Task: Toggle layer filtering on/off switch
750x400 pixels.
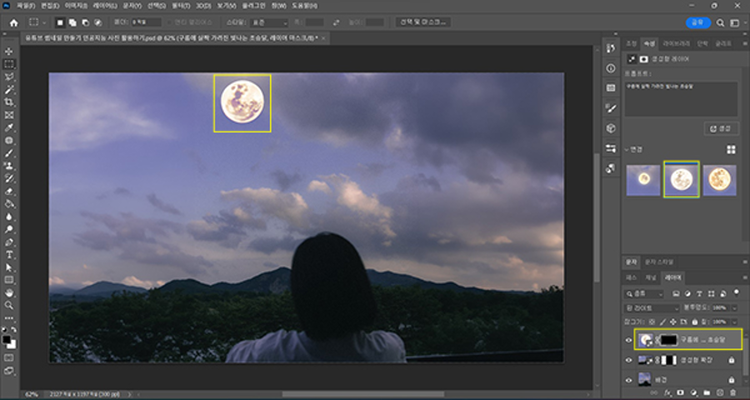Action: (735, 292)
